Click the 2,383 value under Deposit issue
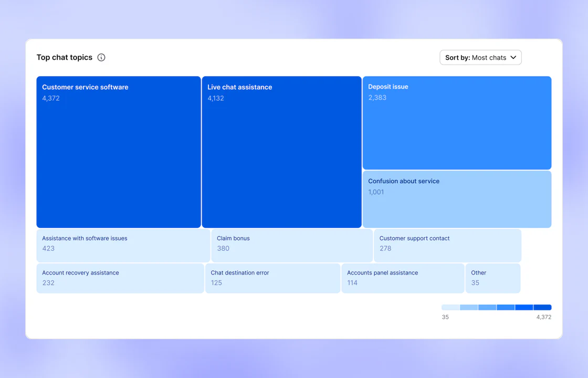Image resolution: width=588 pixels, height=378 pixels. pyautogui.click(x=377, y=98)
